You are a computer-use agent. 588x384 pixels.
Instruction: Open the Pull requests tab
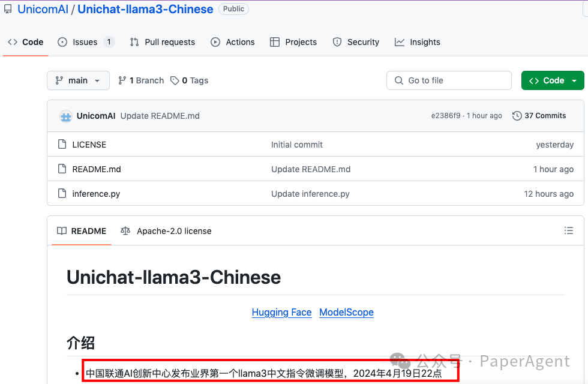point(163,42)
